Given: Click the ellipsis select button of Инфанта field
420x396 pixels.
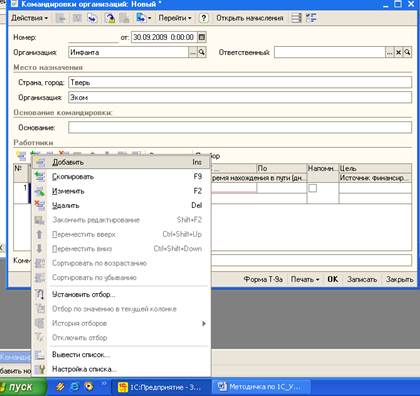Looking at the screenshot, I should coord(193,52).
